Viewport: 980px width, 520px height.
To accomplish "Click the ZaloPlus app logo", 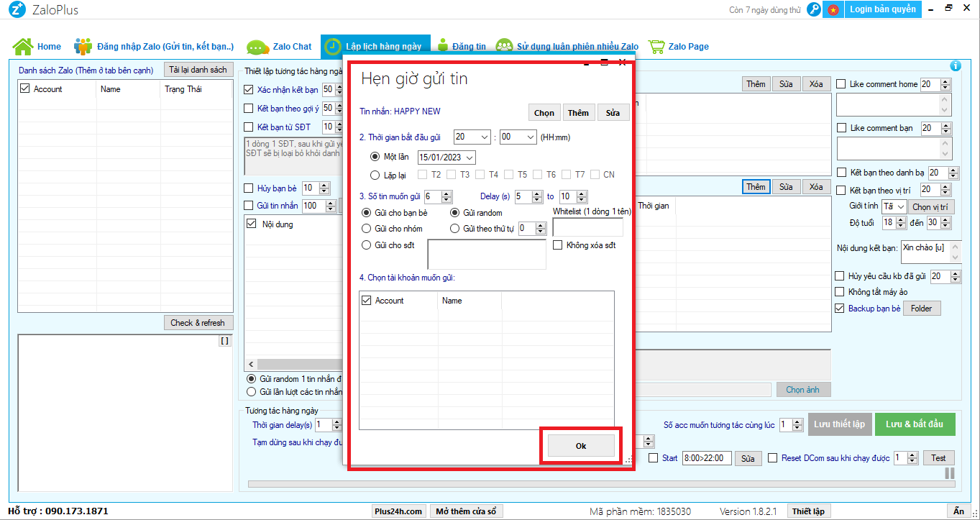I will click(x=17, y=10).
